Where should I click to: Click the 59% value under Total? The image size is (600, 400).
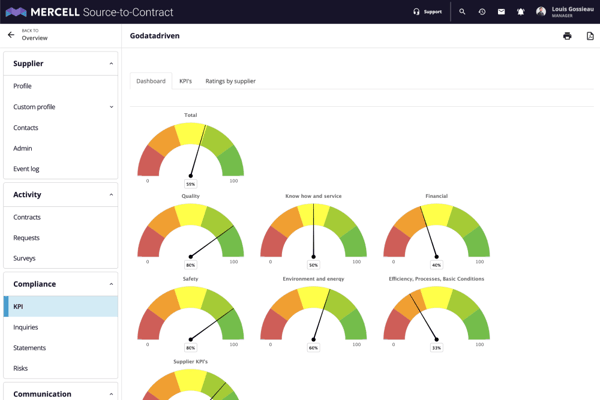[191, 184]
